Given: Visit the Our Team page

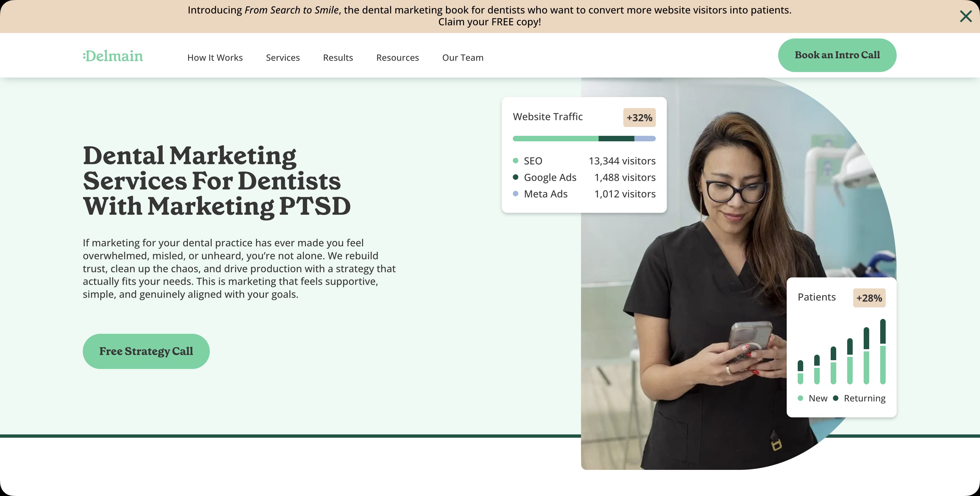Looking at the screenshot, I should point(463,57).
